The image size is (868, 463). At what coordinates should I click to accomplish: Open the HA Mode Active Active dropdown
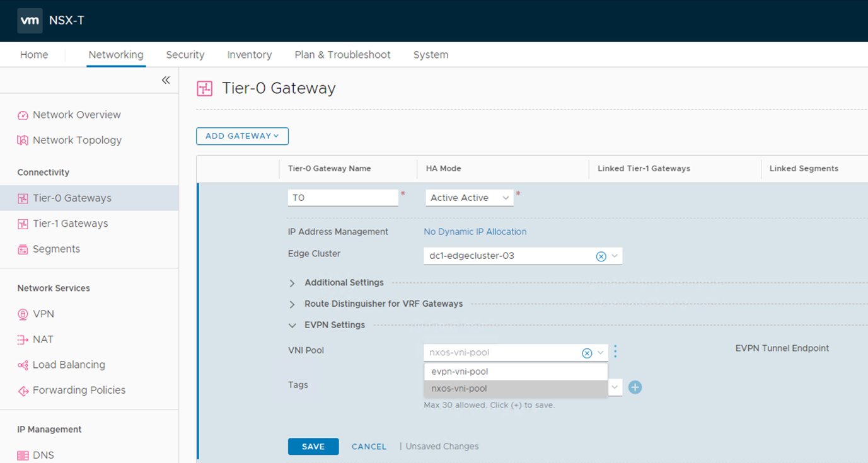[x=469, y=198]
